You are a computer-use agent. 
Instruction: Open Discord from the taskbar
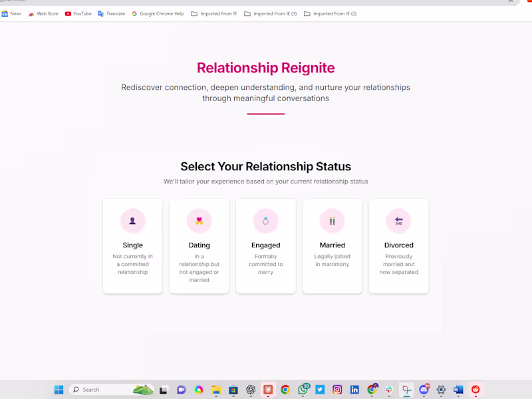424,389
